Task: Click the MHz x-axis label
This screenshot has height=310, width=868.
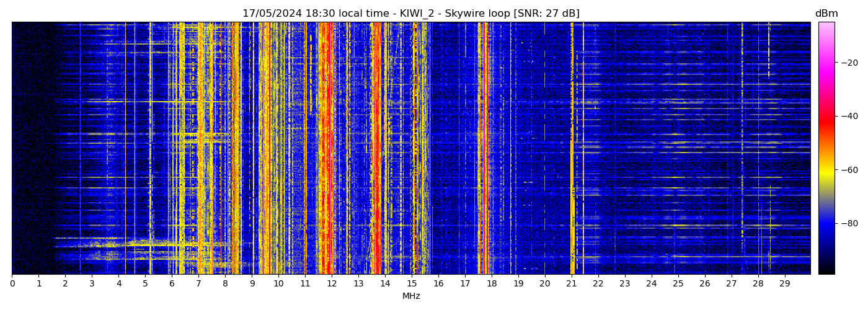Action: (411, 296)
